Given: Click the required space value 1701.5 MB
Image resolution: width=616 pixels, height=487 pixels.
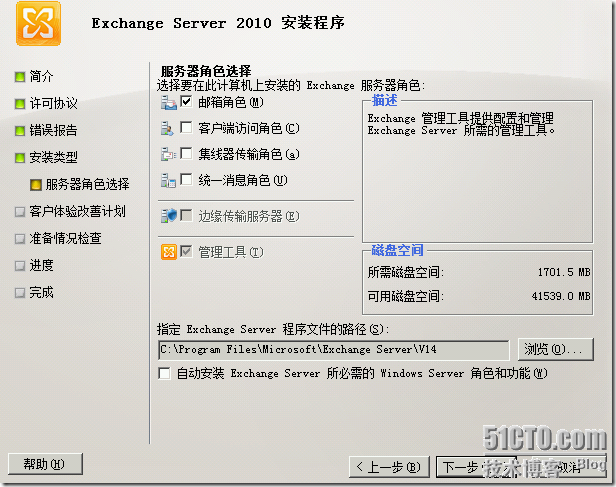Looking at the screenshot, I should click(564, 272).
